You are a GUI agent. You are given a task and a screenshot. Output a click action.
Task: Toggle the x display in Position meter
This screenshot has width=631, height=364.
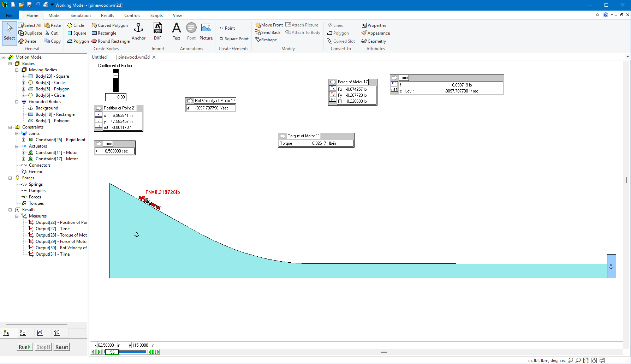[x=99, y=114]
